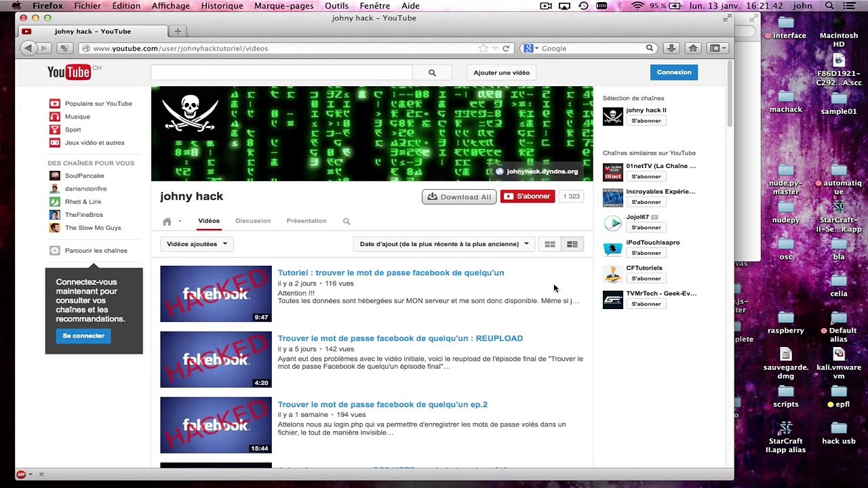Select the sauvegarde.dmg desktop file
Image resolution: width=868 pixels, height=488 pixels.
coord(786,364)
